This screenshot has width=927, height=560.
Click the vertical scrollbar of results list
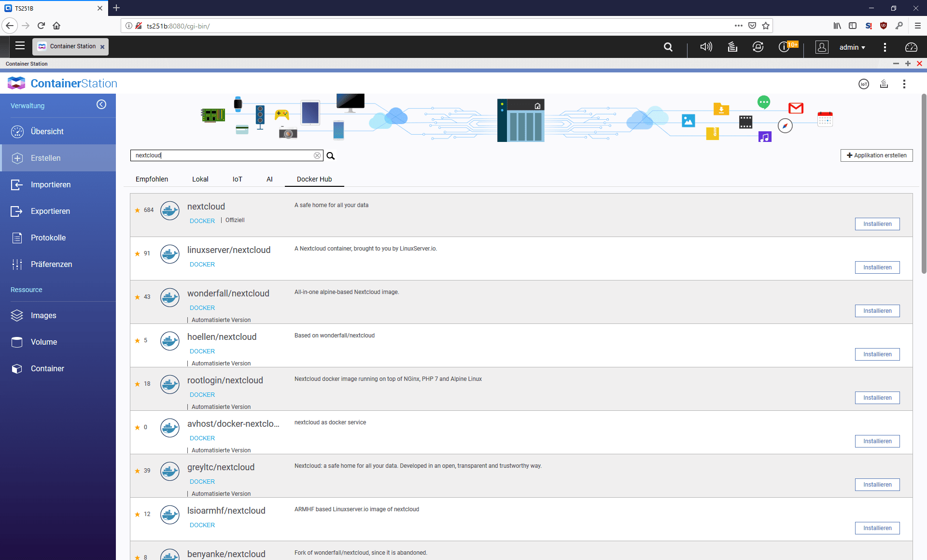coord(924,183)
